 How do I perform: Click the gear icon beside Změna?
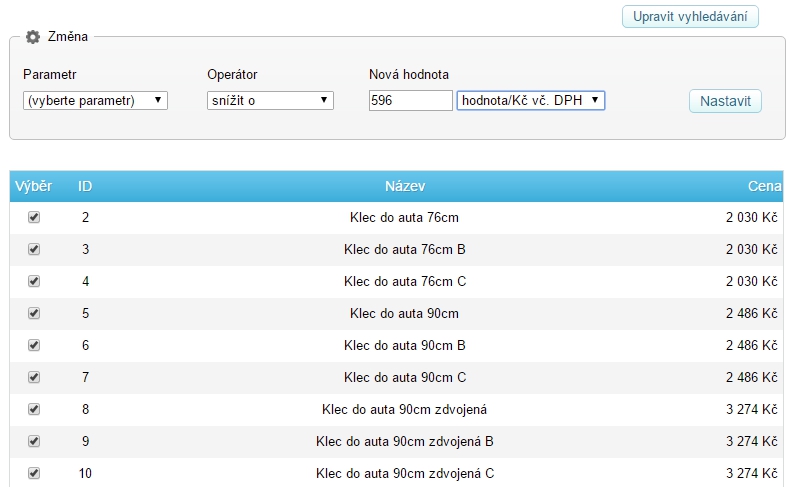tap(33, 37)
